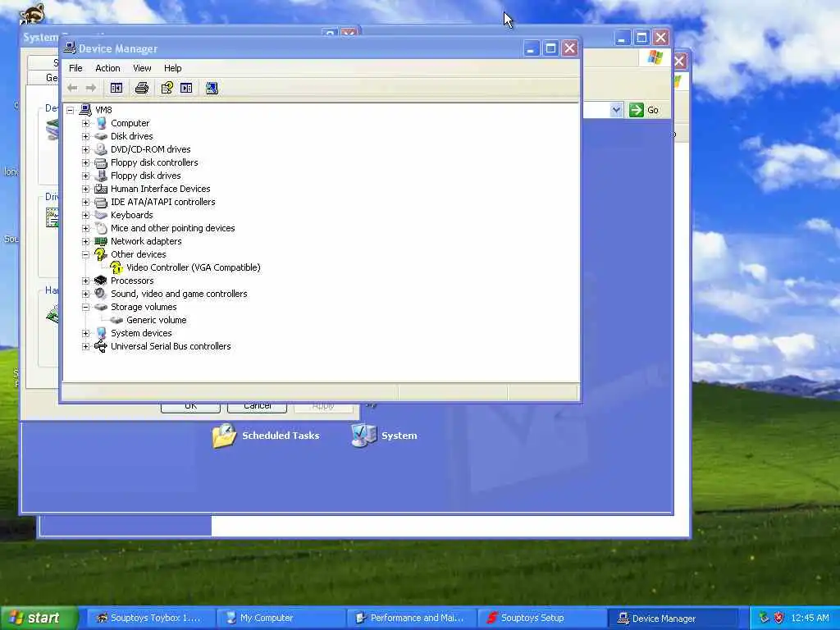840x630 pixels.
Task: Click the Floppy disk controllers icon
Action: (101, 162)
